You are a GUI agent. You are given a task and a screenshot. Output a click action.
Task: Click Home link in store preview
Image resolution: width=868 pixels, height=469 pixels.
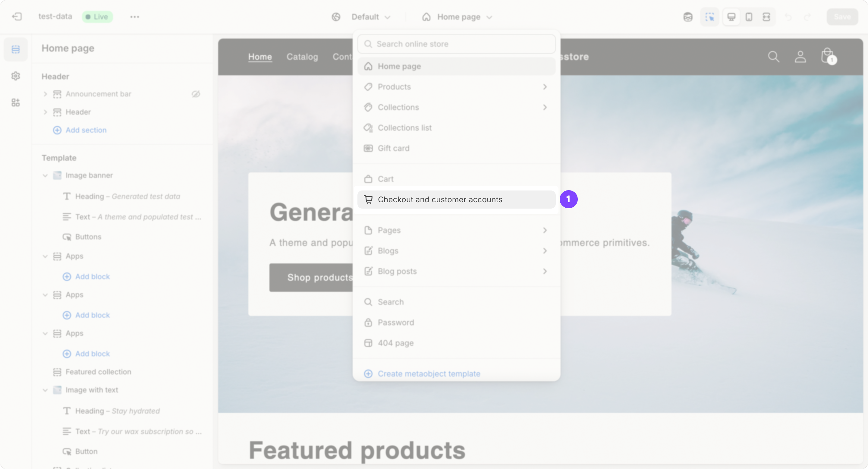click(260, 57)
